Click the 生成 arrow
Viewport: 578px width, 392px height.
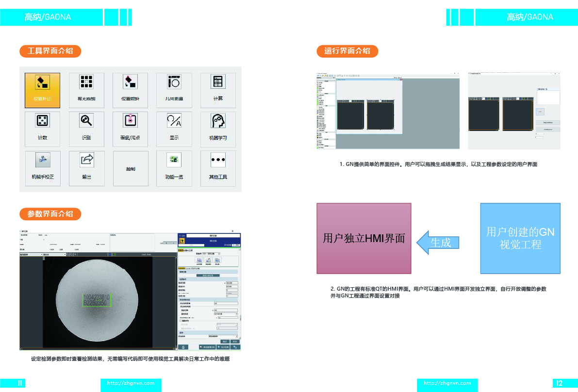click(438, 243)
